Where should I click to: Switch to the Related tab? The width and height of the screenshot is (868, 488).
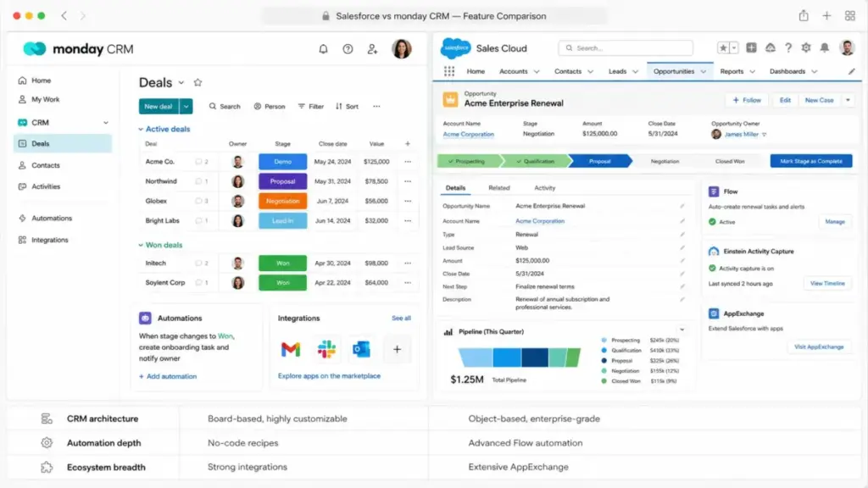coord(498,188)
